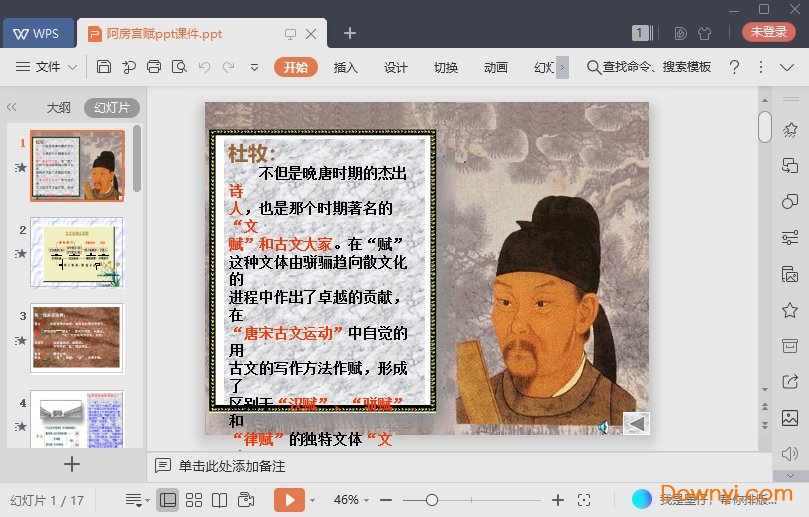Image resolution: width=809 pixels, height=517 pixels.
Task: Show more ribbon tabs with right arrow
Action: 562,67
